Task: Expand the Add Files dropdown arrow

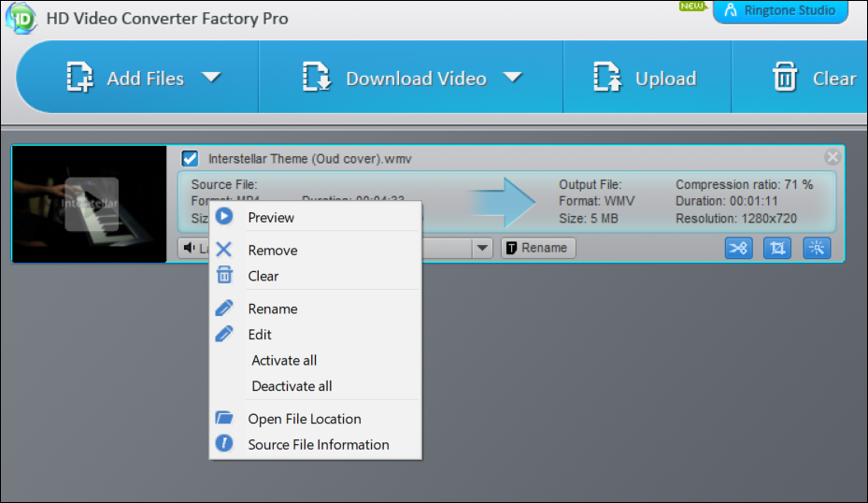Action: (211, 77)
